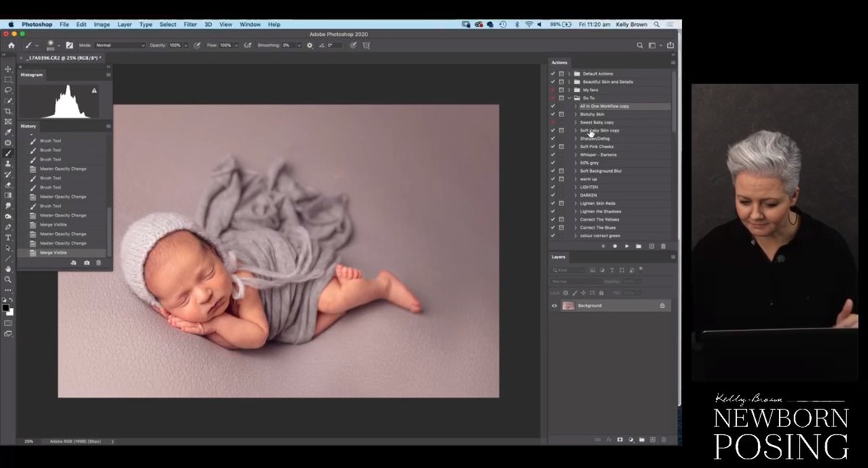This screenshot has height=468, width=868.
Task: Select the All In One Workflow copy action
Action: [604, 106]
